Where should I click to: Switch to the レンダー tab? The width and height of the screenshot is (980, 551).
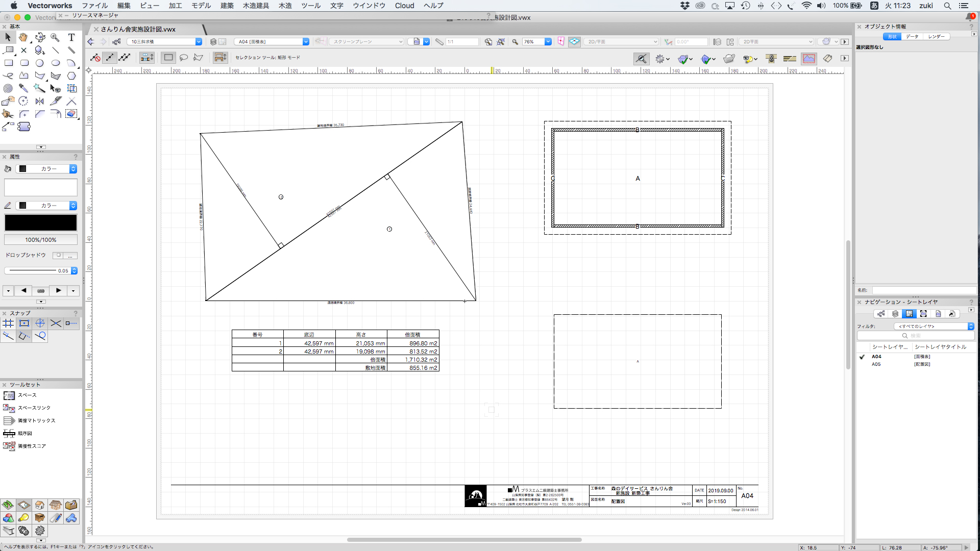coord(936,37)
